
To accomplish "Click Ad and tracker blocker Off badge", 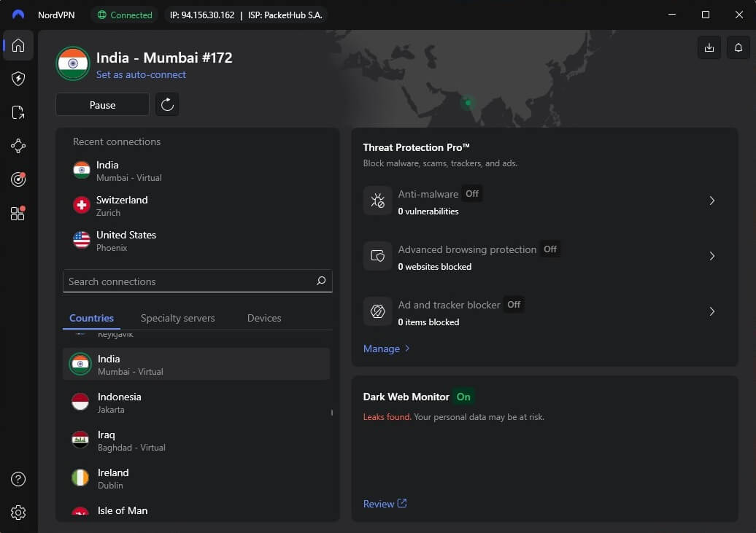I will [514, 305].
